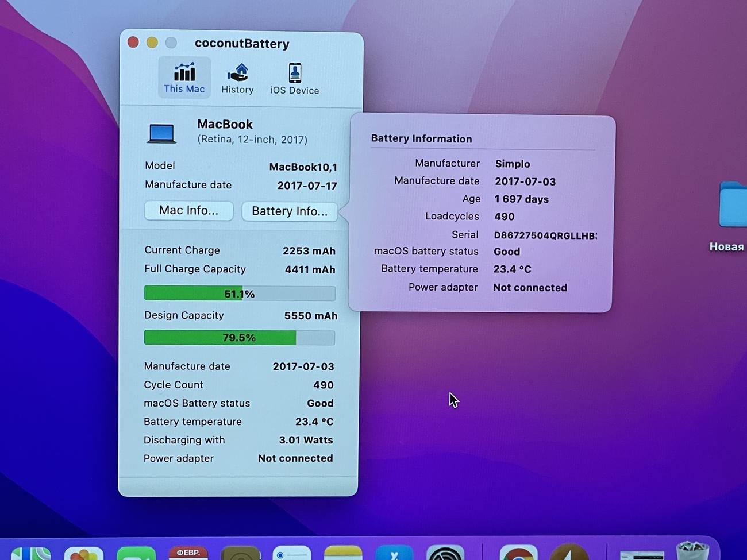Image resolution: width=747 pixels, height=560 pixels.
Task: Click the (Retina, 12-inch, 2017) subtitle
Action: click(x=252, y=140)
